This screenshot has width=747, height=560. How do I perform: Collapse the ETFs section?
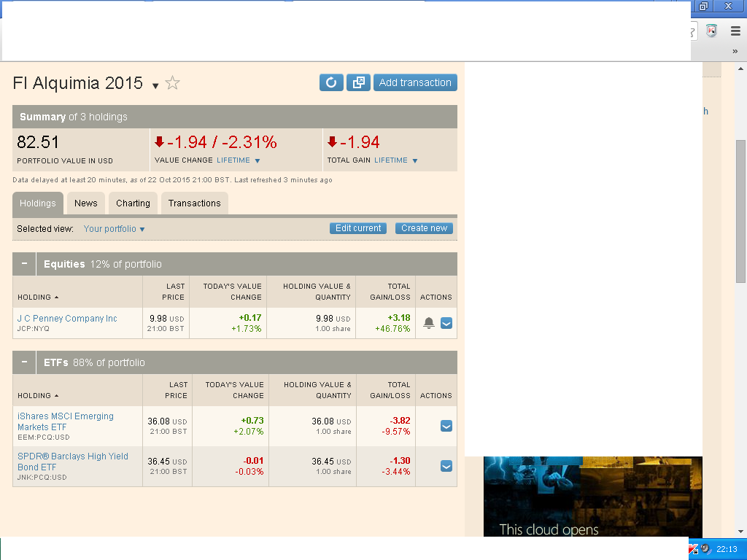coord(24,362)
